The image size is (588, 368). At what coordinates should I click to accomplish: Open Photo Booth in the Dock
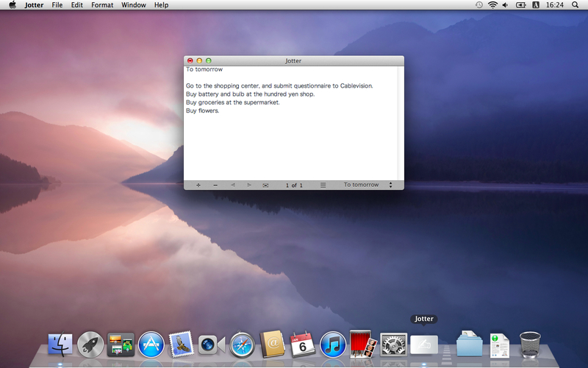[x=362, y=344]
